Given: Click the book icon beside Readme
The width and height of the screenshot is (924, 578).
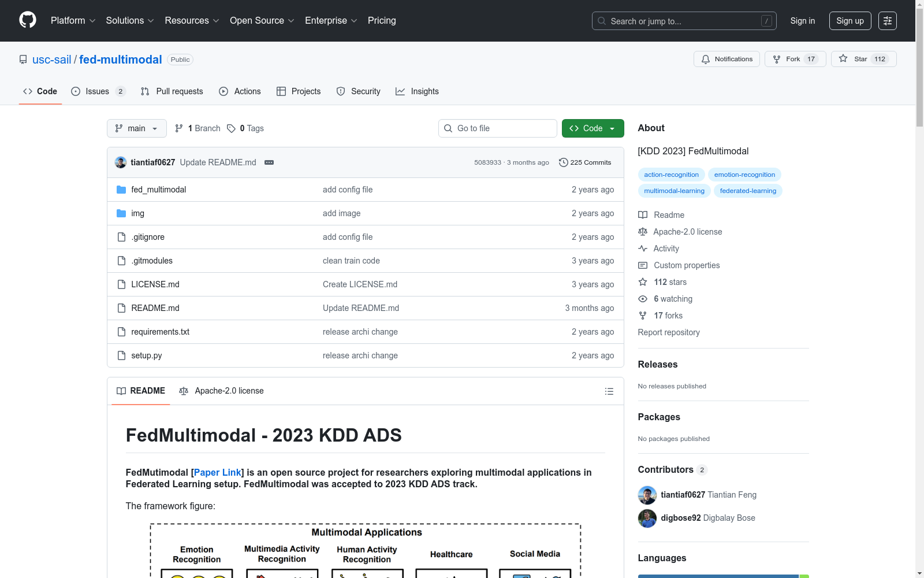Looking at the screenshot, I should pos(643,215).
